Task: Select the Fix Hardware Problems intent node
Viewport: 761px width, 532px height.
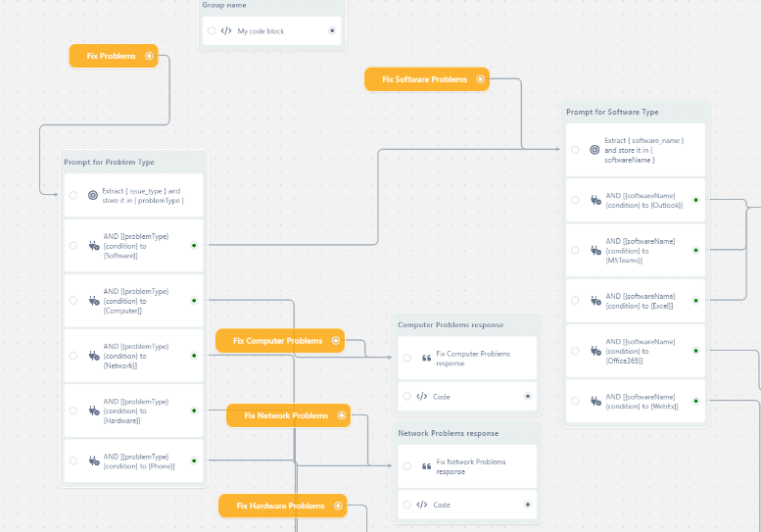Action: [281, 506]
